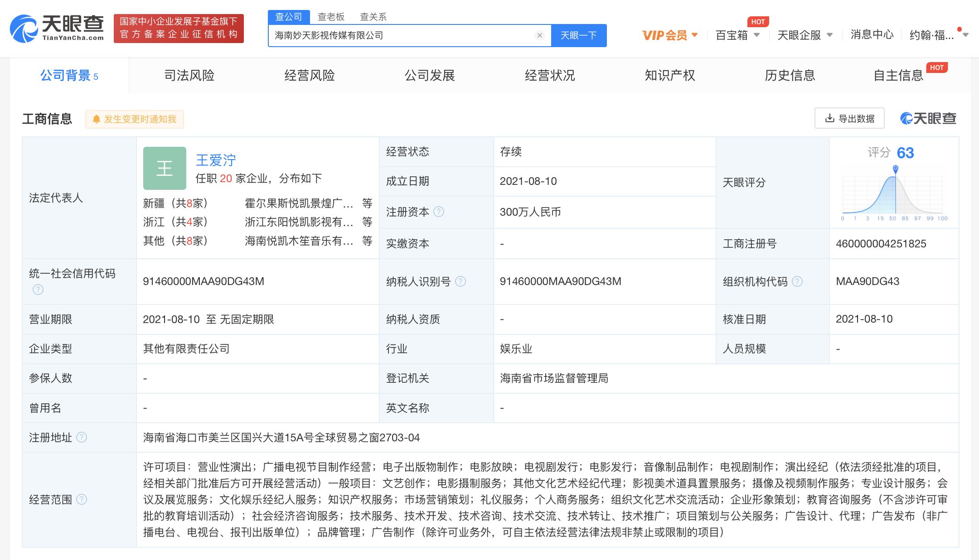The image size is (979, 560).
Task: Open 霍尔果斯悦凯景煌广 company link
Action: pyautogui.click(x=299, y=203)
